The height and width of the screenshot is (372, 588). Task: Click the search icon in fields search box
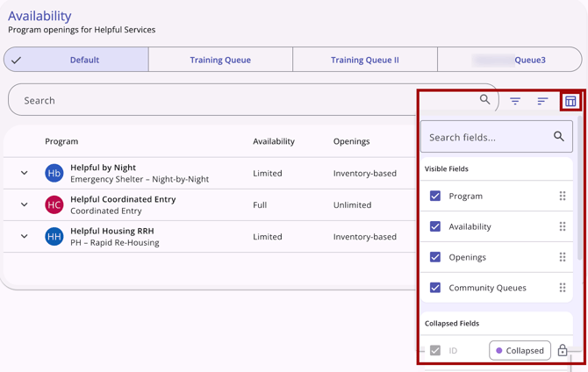point(558,137)
